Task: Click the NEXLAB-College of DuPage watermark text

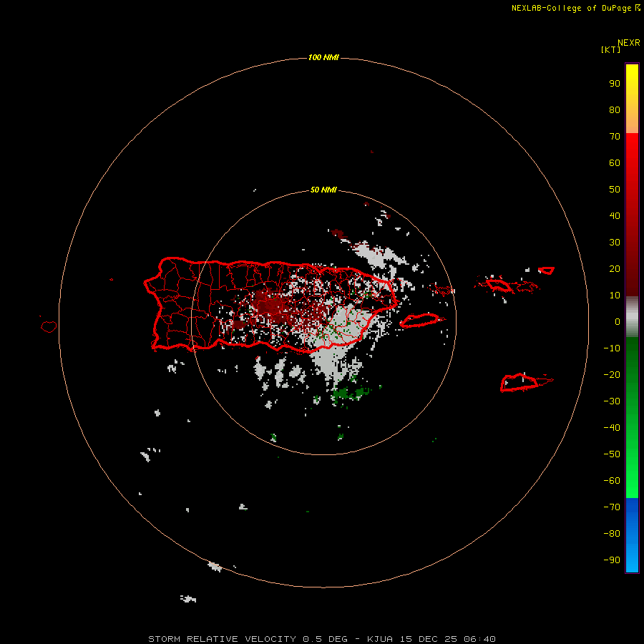Action: pos(575,8)
